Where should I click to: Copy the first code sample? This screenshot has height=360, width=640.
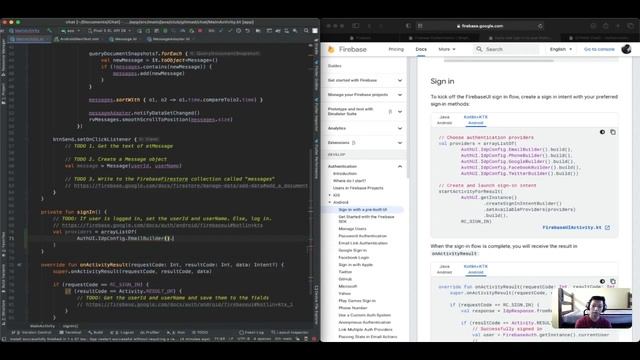[x=613, y=132]
